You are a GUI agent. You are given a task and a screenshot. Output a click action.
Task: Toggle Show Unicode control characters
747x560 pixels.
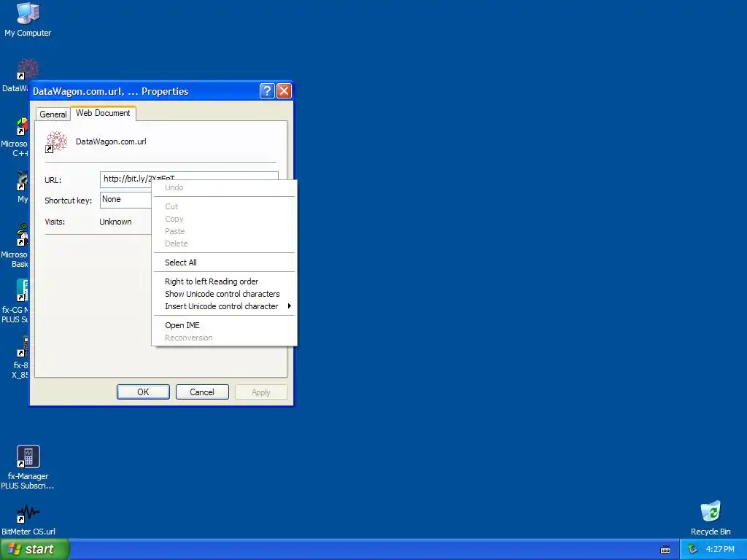coord(224,294)
